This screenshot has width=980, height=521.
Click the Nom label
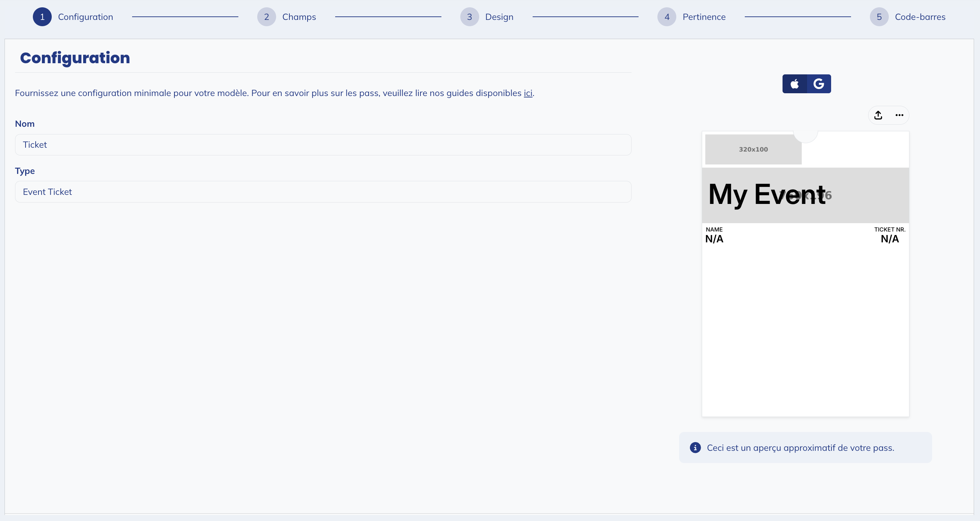25,124
